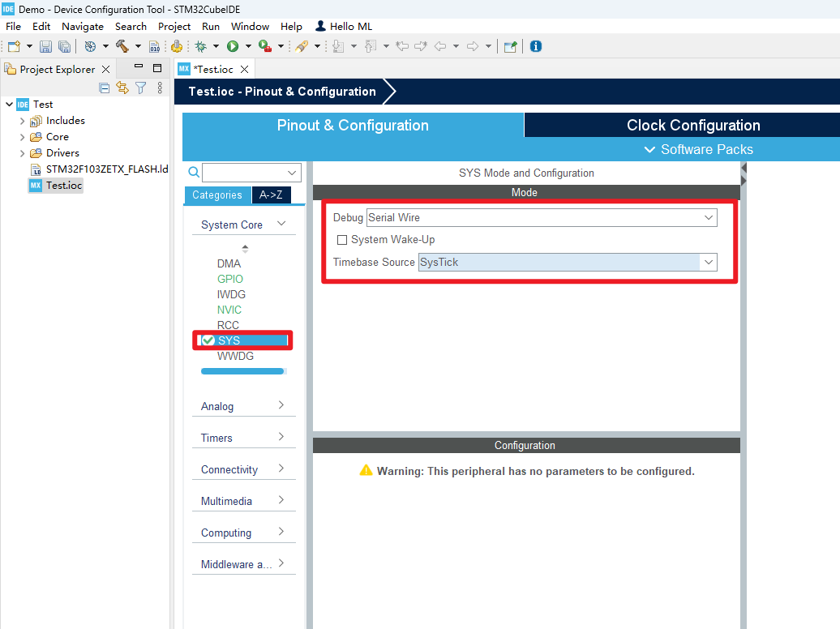
Task: Open the Navigate menu
Action: pos(83,26)
